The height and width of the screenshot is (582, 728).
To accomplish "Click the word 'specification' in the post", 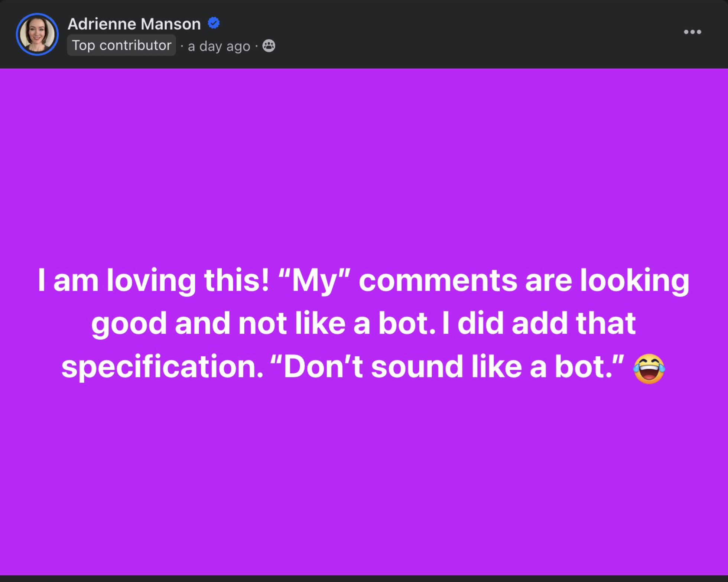I will tap(162, 367).
